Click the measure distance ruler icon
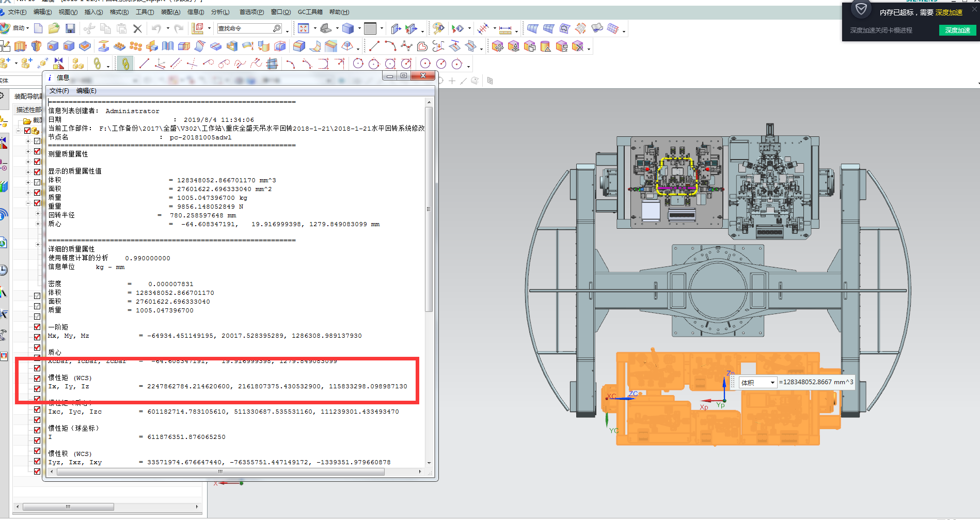This screenshot has height=520, width=980. [505, 29]
